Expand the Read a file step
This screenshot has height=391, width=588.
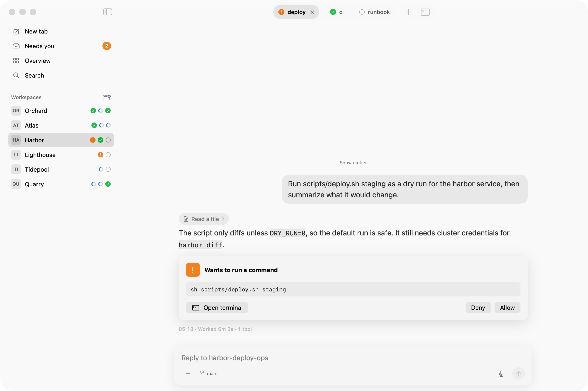204,219
